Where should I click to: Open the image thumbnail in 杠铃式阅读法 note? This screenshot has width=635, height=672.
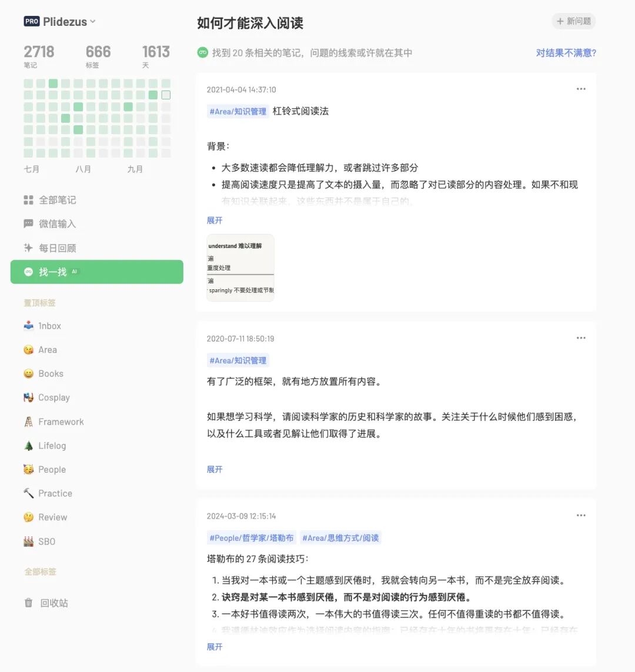tap(240, 268)
